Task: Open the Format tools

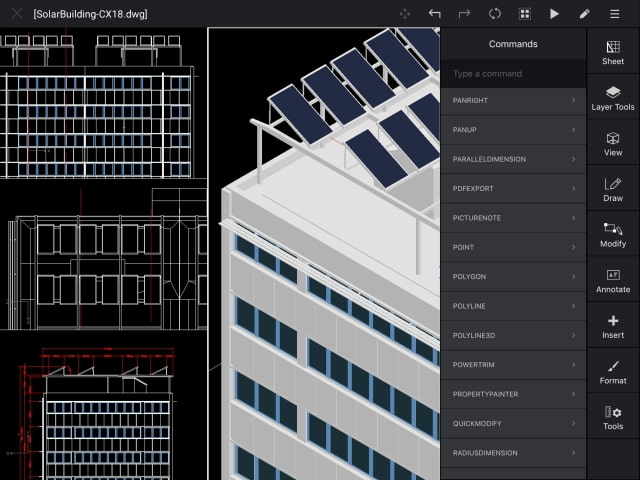Action: coord(613,372)
